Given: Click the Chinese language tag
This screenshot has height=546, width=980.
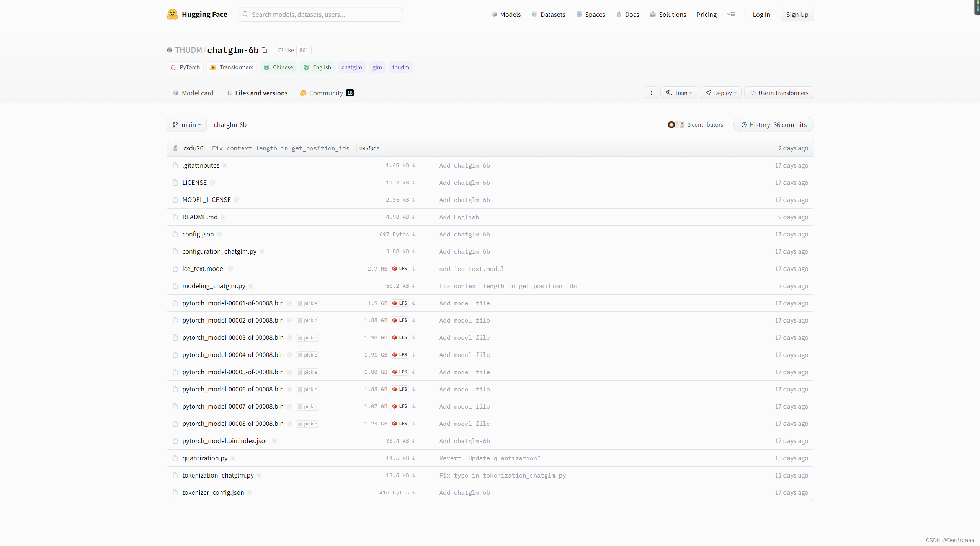Looking at the screenshot, I should tap(278, 67).
